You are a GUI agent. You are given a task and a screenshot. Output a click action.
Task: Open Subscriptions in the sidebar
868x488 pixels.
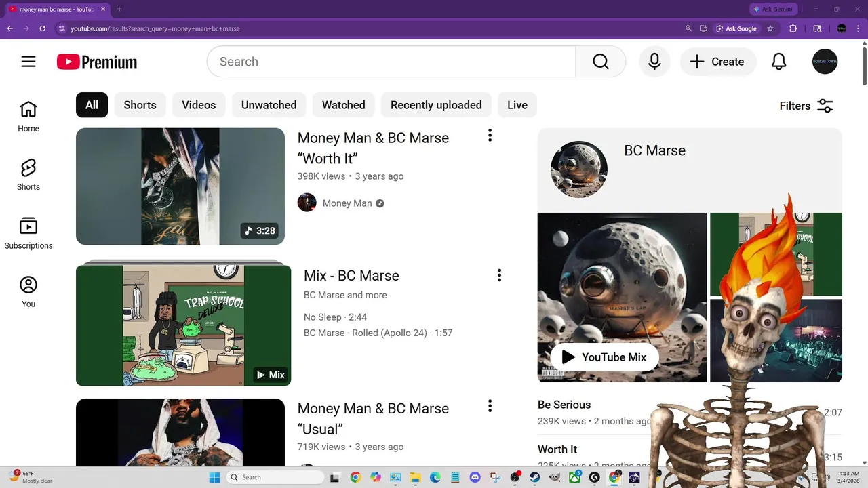(x=28, y=234)
